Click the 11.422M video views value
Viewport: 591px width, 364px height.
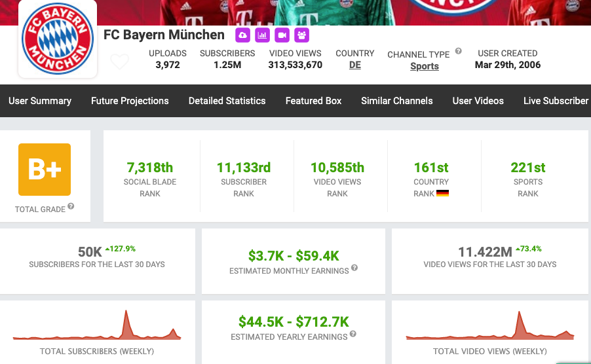pos(485,252)
